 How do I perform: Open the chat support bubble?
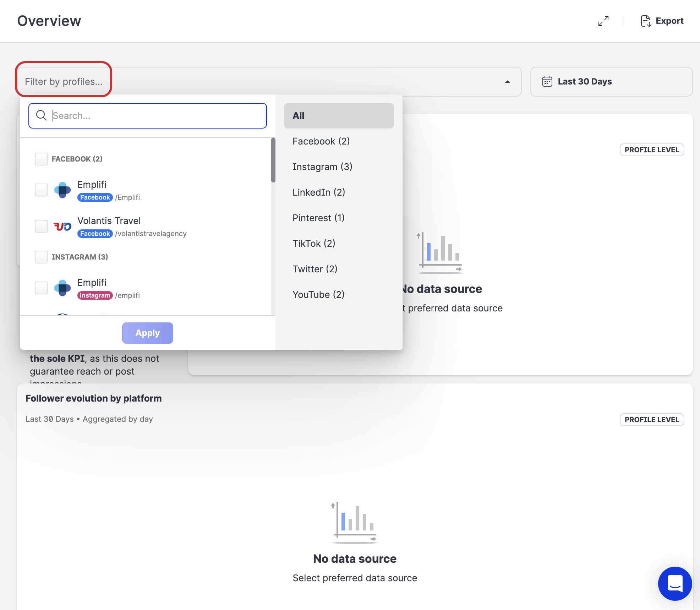[x=674, y=583]
